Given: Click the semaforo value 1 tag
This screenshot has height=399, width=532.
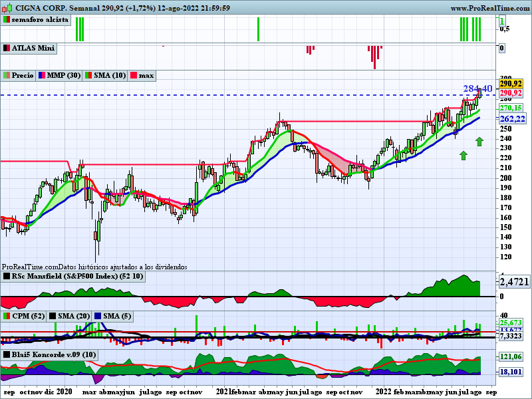Looking at the screenshot, I should [502, 22].
